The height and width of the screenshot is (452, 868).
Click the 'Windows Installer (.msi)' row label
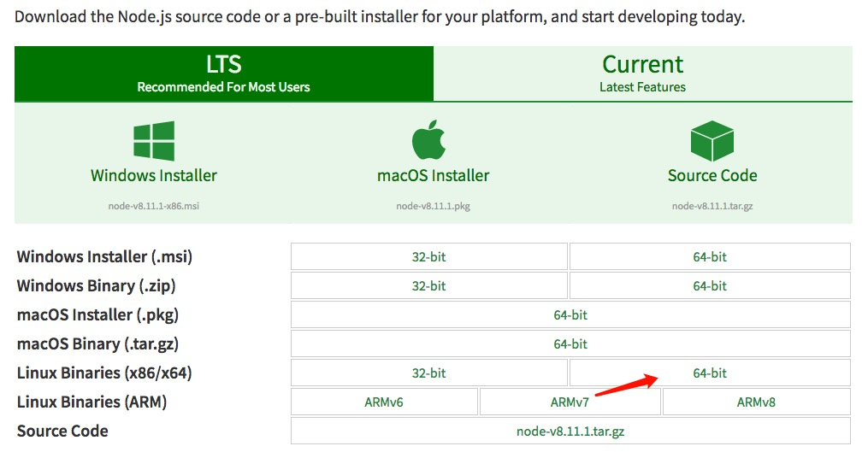point(104,256)
